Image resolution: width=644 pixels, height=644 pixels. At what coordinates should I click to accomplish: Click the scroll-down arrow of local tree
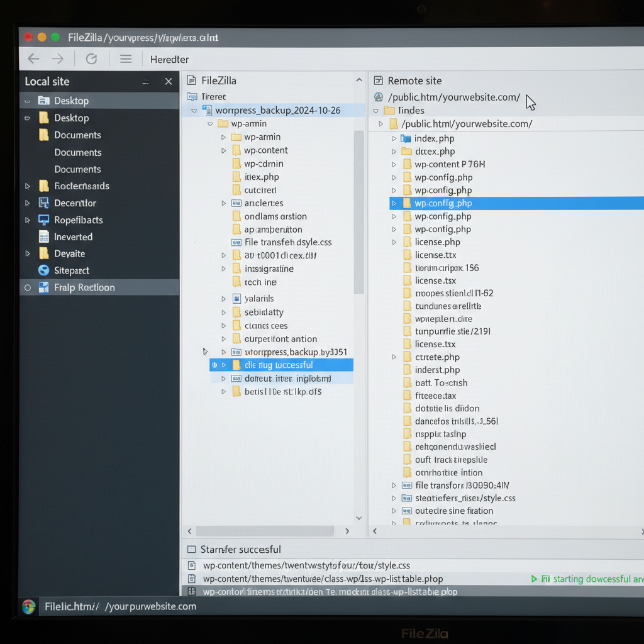pos(359,518)
